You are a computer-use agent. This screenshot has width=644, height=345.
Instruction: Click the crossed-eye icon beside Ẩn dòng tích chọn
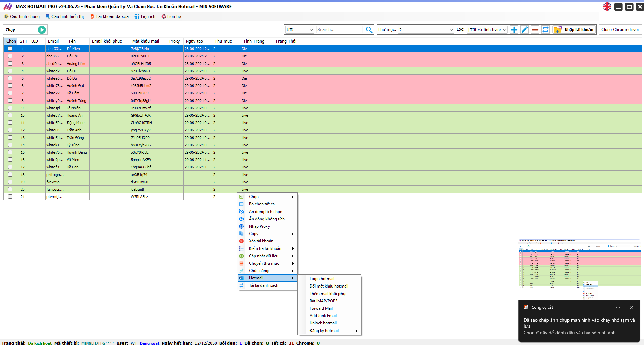pos(241,212)
